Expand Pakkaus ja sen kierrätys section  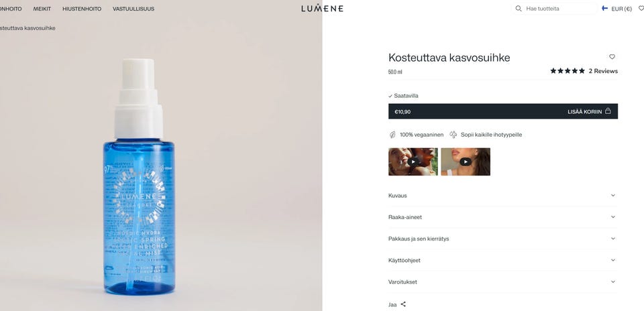click(x=502, y=239)
